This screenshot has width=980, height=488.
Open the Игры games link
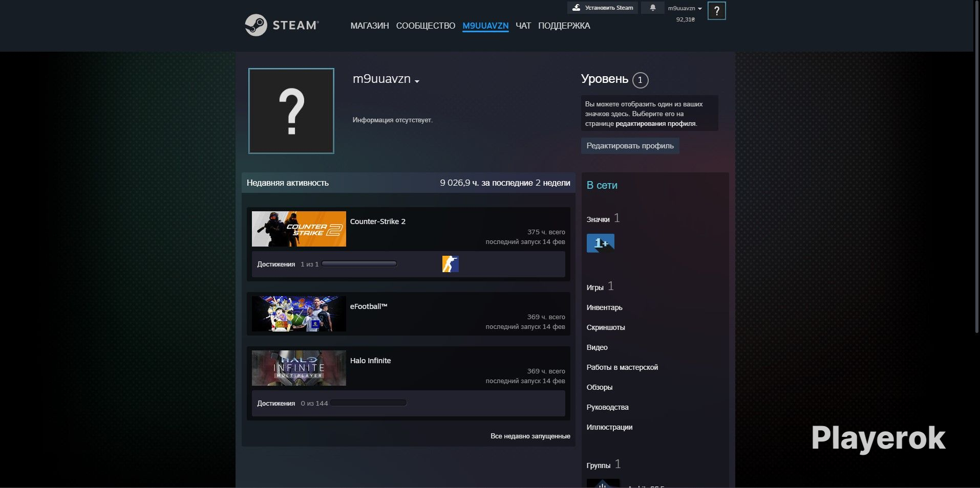tap(595, 287)
